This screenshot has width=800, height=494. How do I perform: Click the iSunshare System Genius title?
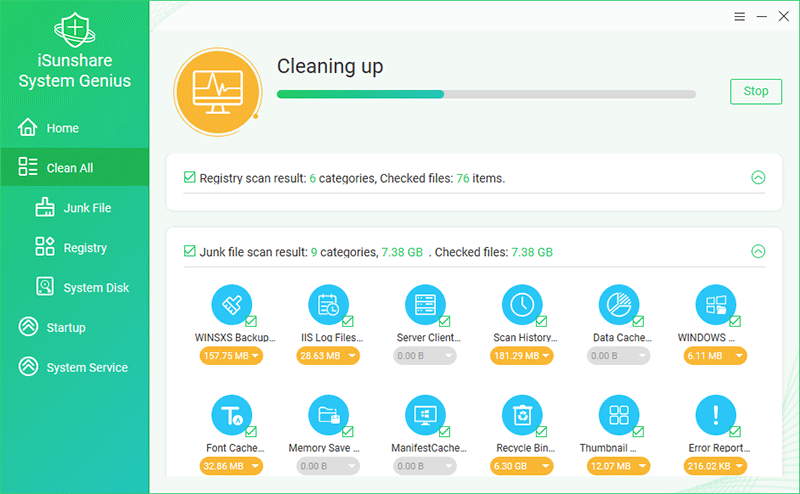[74, 70]
